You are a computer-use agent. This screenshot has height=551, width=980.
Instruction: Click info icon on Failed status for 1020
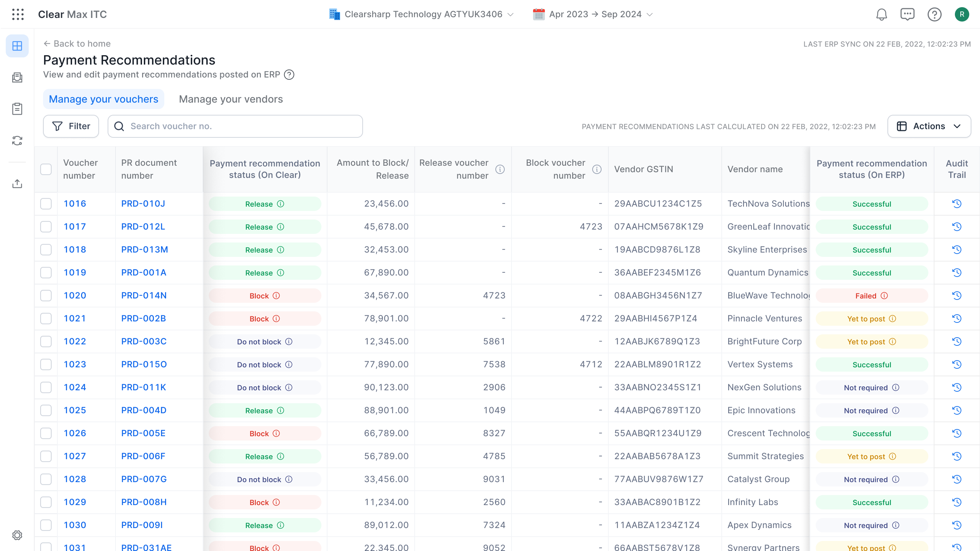pyautogui.click(x=884, y=296)
